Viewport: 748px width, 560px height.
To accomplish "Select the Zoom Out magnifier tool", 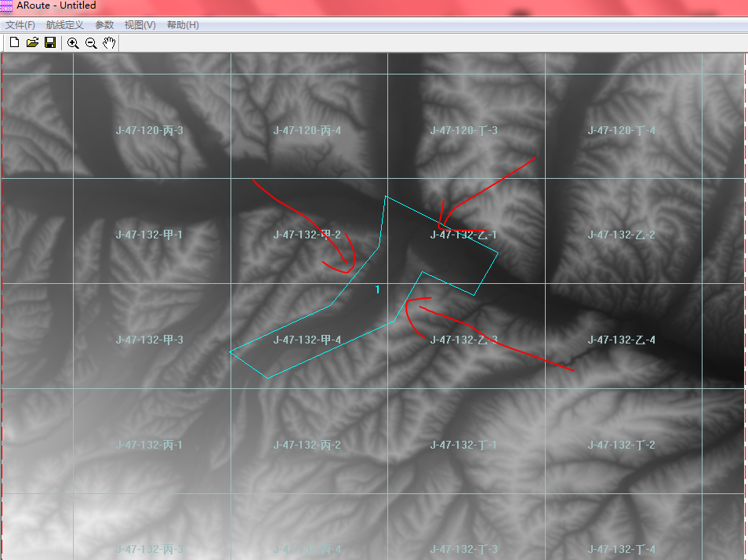I will point(91,43).
